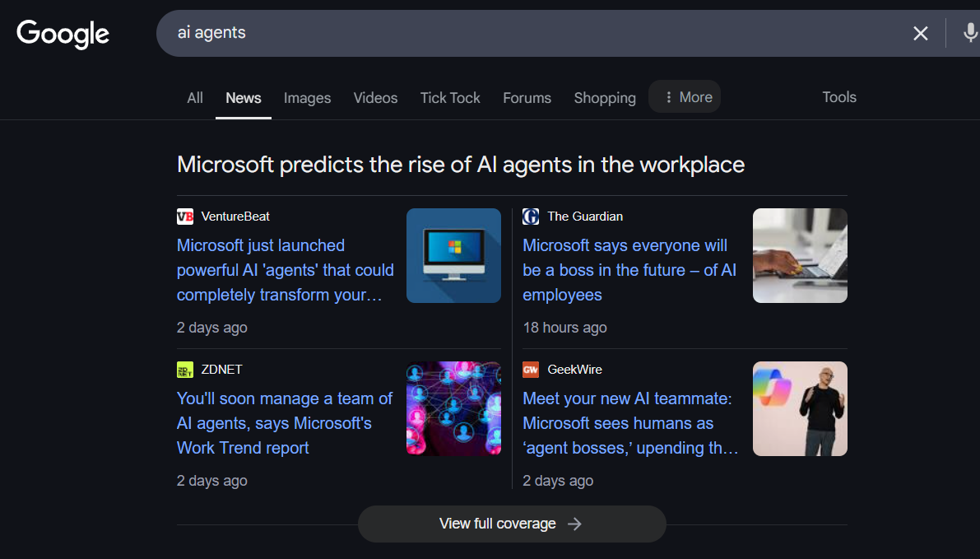Viewport: 980px width, 559px height.
Task: Click the ZDNET network people thumbnail
Action: 453,408
